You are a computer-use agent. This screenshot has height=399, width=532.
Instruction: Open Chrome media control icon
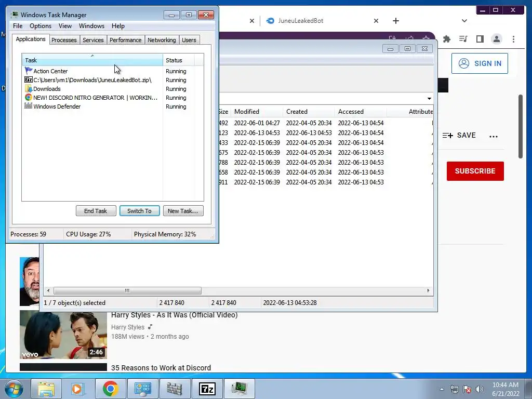(x=463, y=39)
